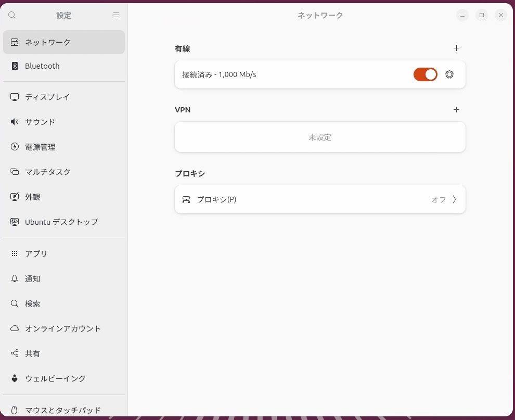Click the サウンド speaker icon
This screenshot has width=515, height=420.
click(x=15, y=122)
